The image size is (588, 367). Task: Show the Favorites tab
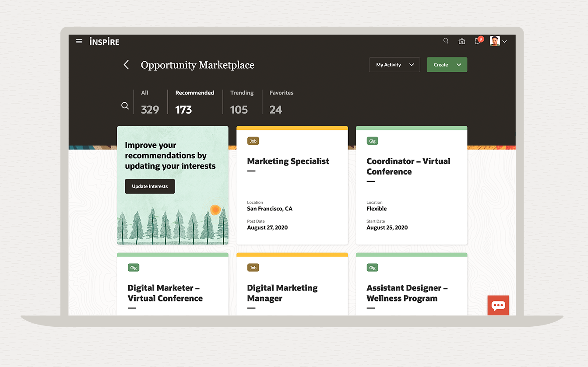click(281, 102)
